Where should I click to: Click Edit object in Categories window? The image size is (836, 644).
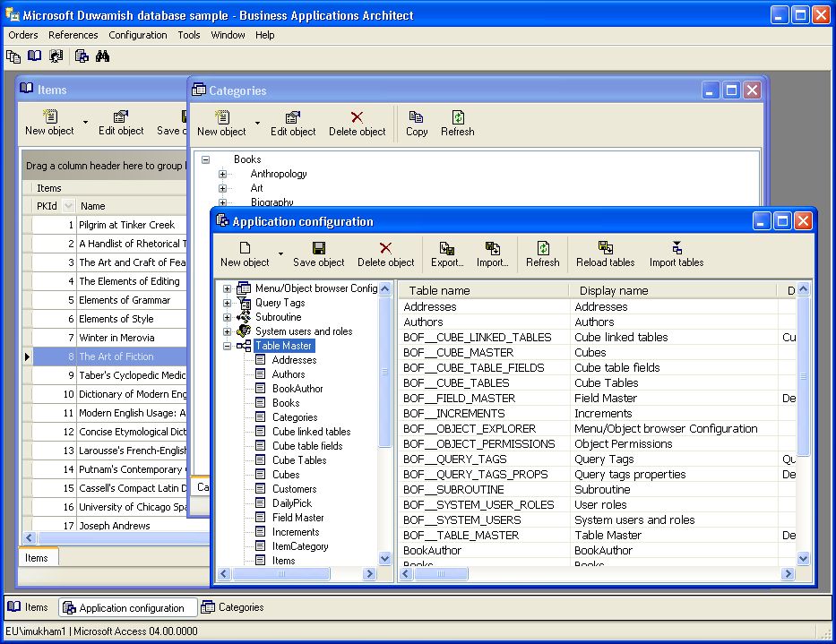293,124
